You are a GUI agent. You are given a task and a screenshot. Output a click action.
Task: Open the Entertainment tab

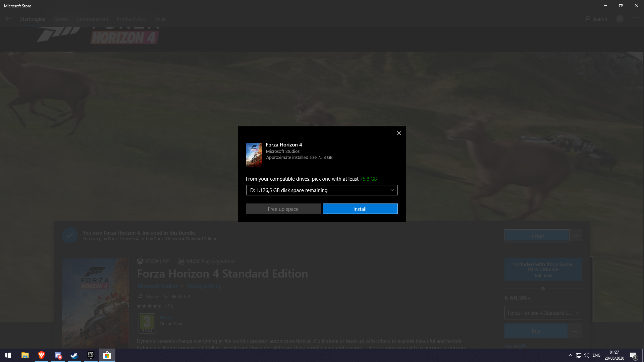click(93, 19)
